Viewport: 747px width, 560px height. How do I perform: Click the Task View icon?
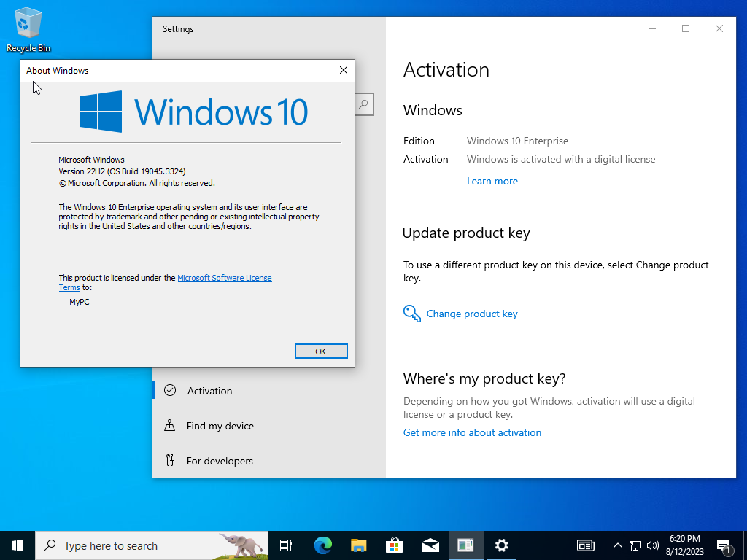pyautogui.click(x=285, y=545)
